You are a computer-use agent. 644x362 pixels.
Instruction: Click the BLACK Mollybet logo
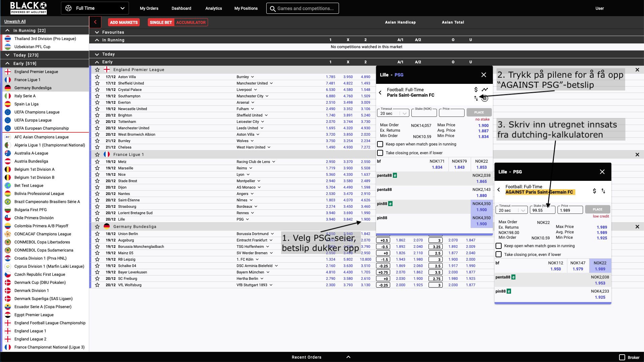coord(28,8)
